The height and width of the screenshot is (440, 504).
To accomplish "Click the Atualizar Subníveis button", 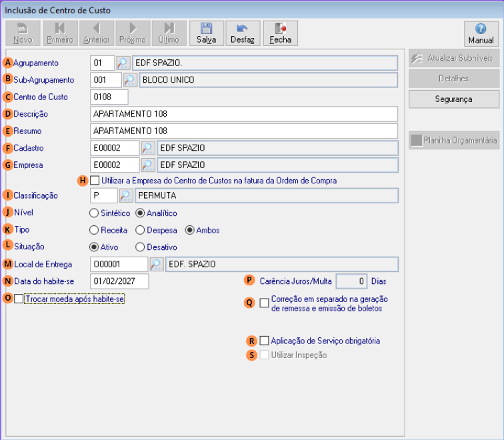I will click(x=454, y=58).
